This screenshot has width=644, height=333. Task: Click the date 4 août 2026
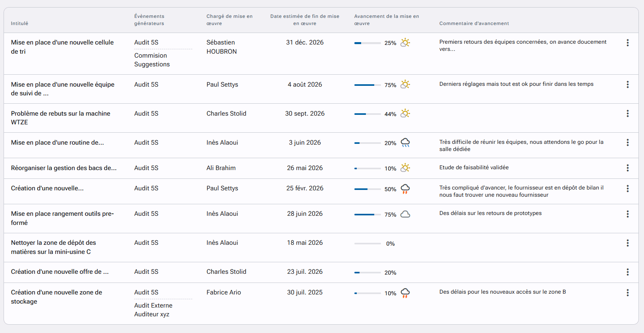[x=305, y=85]
